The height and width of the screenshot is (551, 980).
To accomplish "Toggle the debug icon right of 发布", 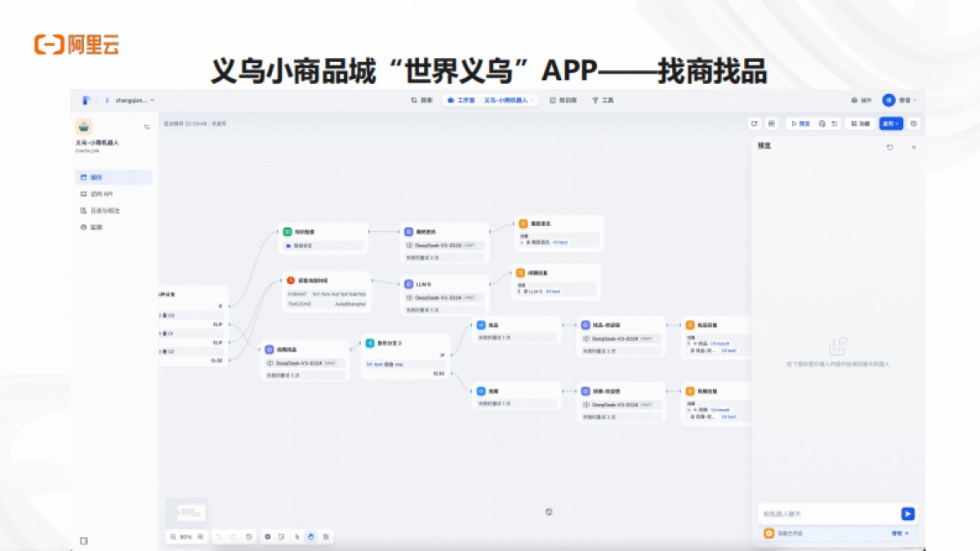I will point(915,123).
